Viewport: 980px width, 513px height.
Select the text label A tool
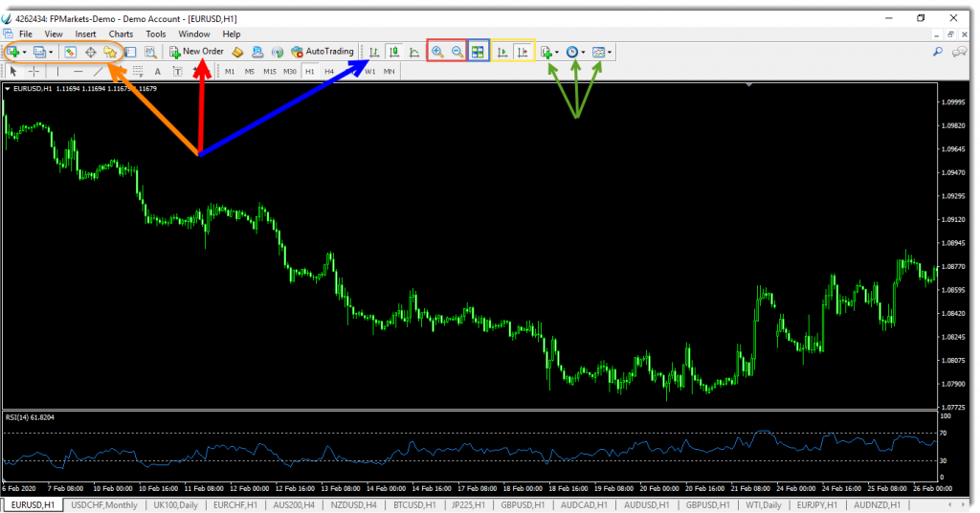pyautogui.click(x=157, y=71)
